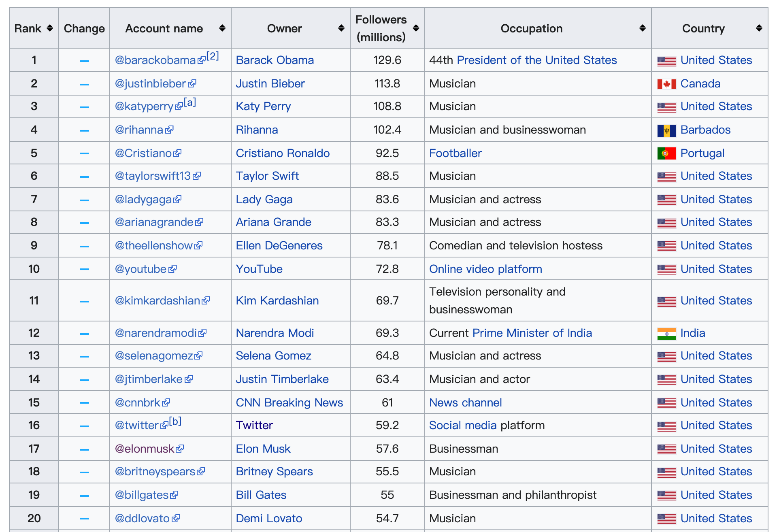
Task: Click the Canada flag icon
Action: [666, 84]
